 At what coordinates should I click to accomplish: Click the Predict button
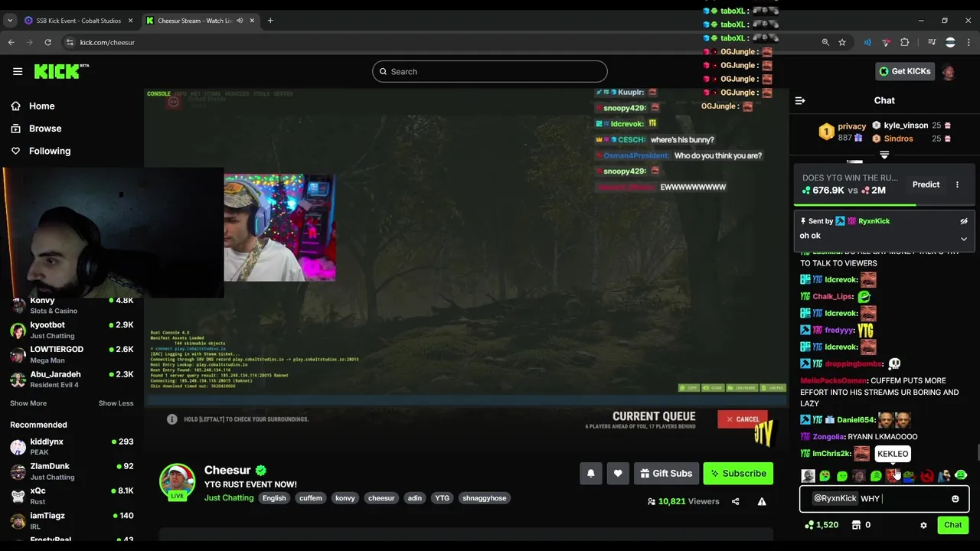click(926, 184)
